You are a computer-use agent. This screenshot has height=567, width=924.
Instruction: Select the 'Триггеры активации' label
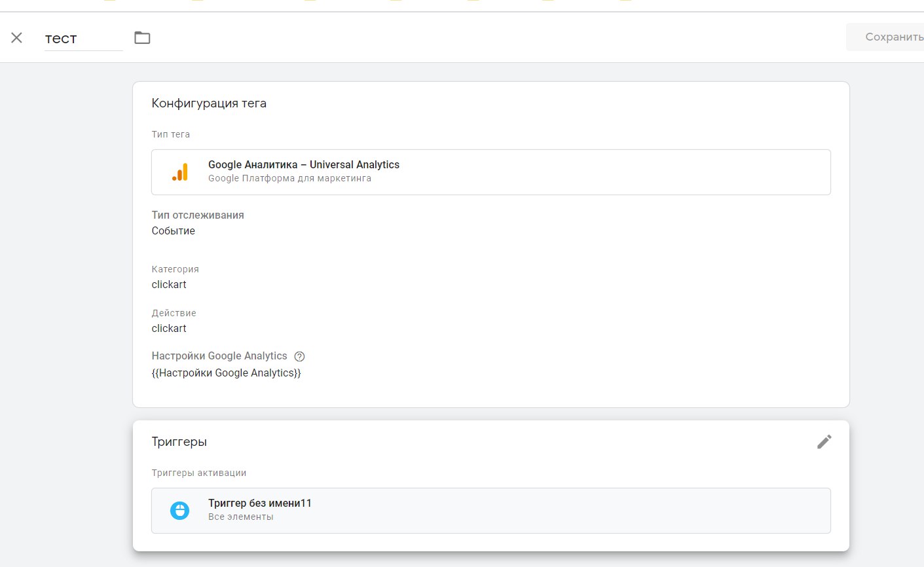click(x=199, y=473)
